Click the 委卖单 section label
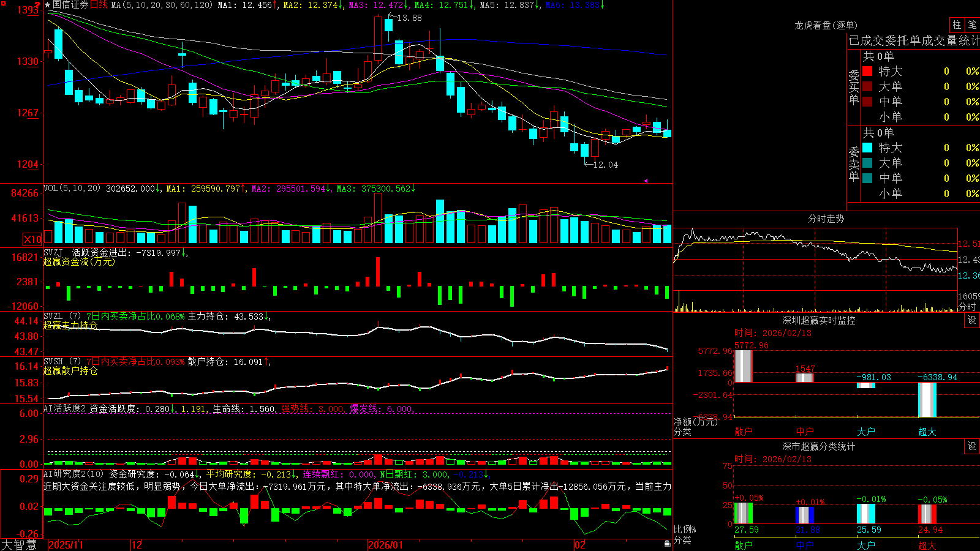Viewport: 980px width, 551px height. pos(854,163)
